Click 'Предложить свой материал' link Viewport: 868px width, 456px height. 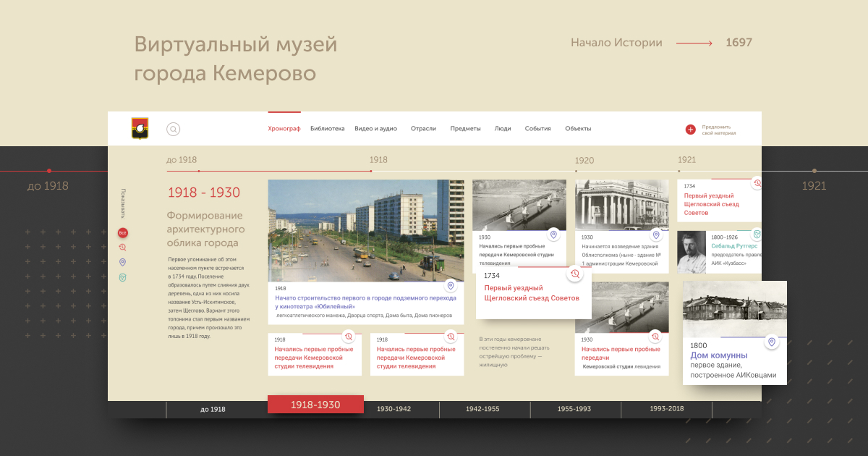coord(719,130)
